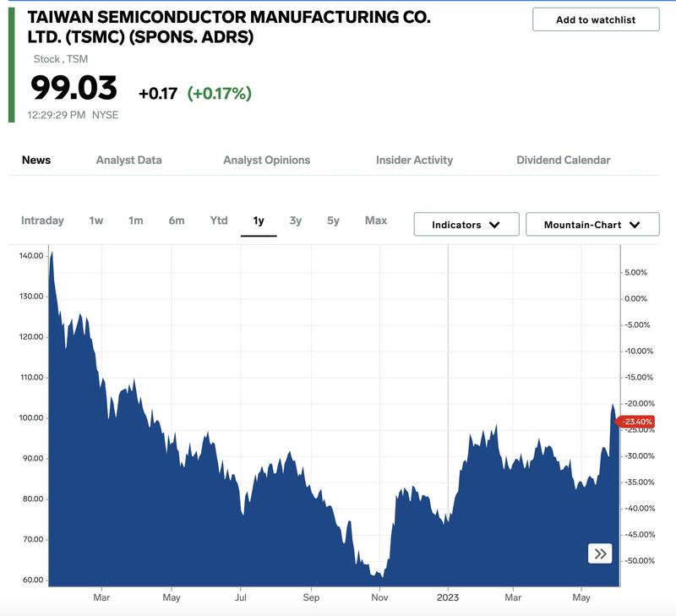Click the 100.00 y-axis label
Screen dimensions: 676x616
click(31, 417)
